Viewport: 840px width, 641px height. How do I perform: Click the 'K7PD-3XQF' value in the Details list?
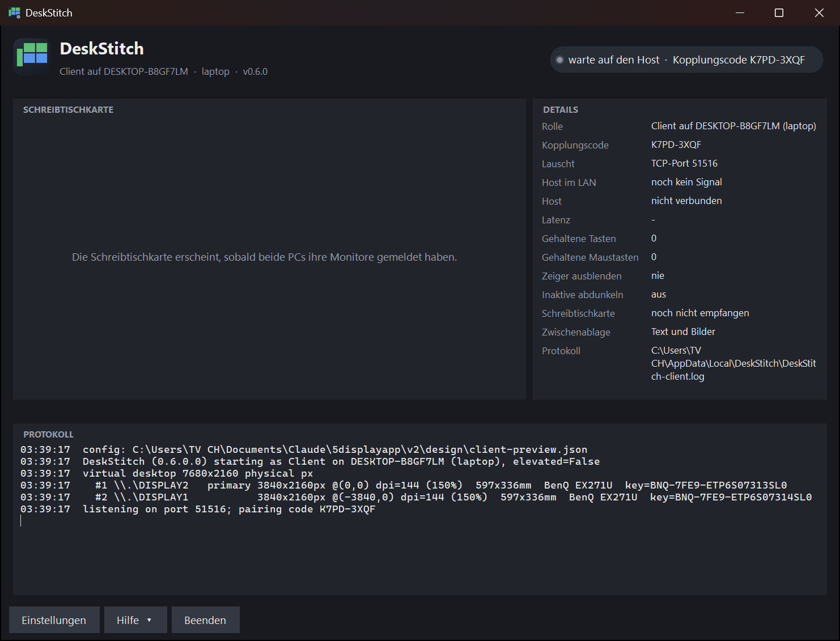tap(676, 145)
